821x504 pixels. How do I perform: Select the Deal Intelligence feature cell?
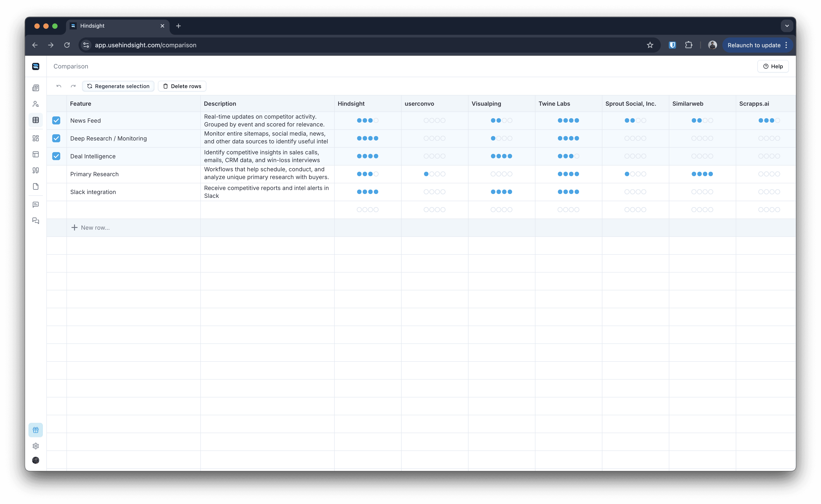click(x=133, y=156)
